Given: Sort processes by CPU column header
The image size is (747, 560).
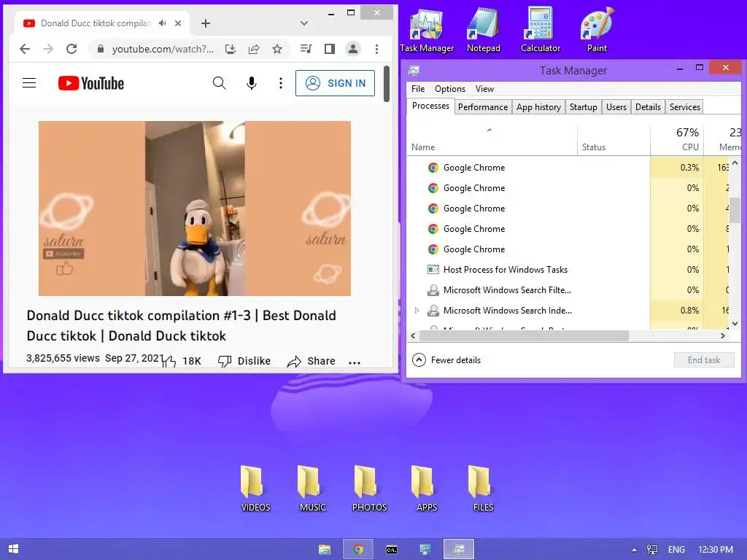Looking at the screenshot, I should click(676, 139).
